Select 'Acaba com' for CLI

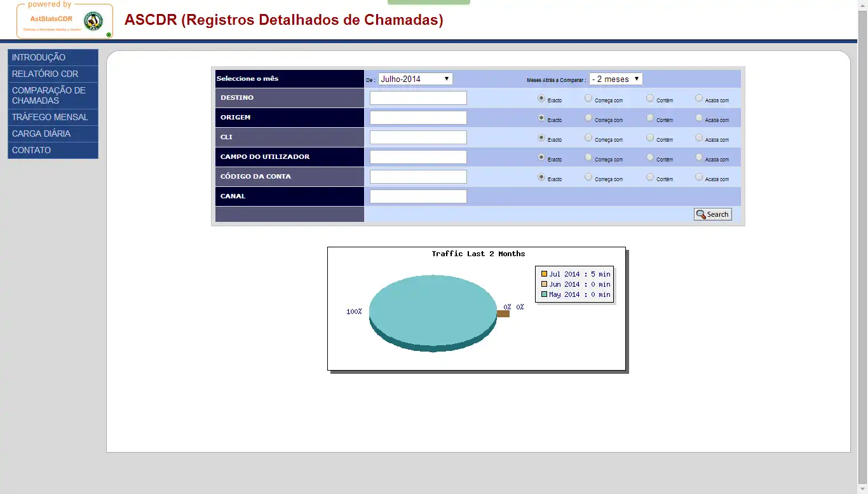coord(699,138)
